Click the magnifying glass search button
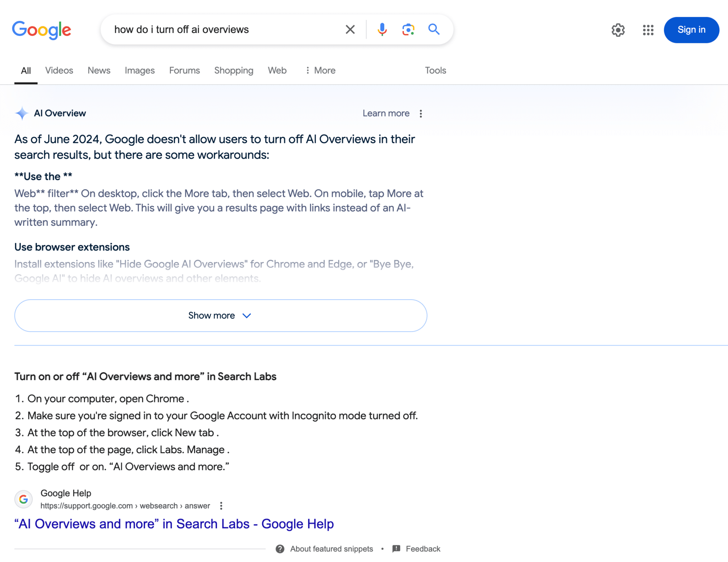The image size is (728, 562). 434,29
